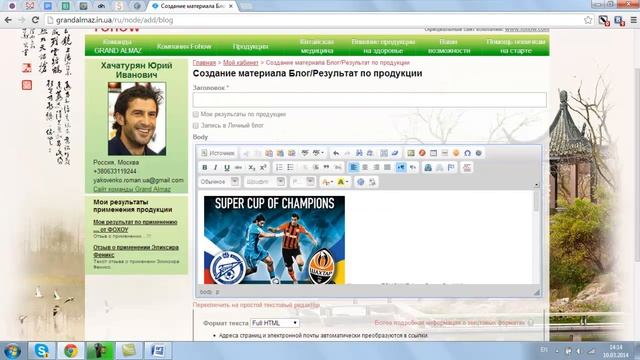Click the Paste icon in editor toolbar

[x=269, y=153]
